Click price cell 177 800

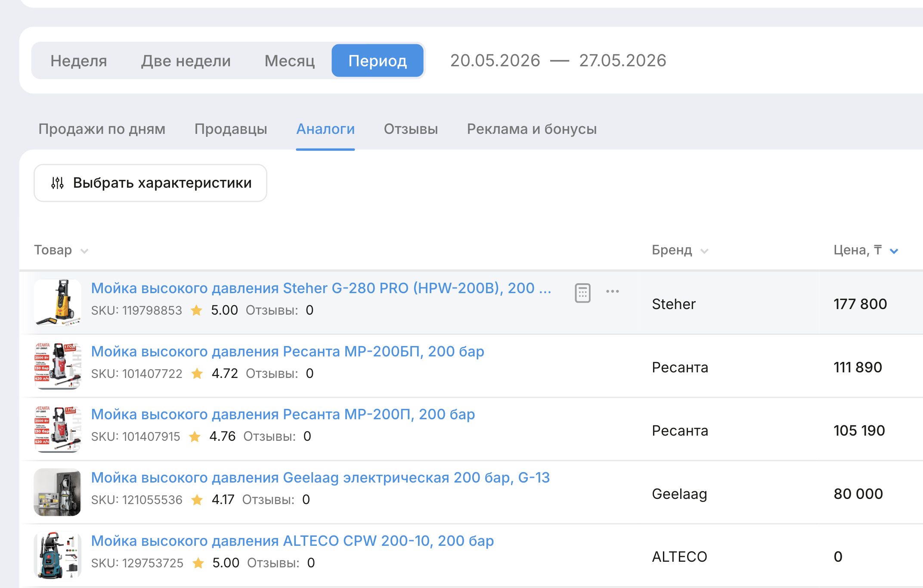click(x=860, y=304)
